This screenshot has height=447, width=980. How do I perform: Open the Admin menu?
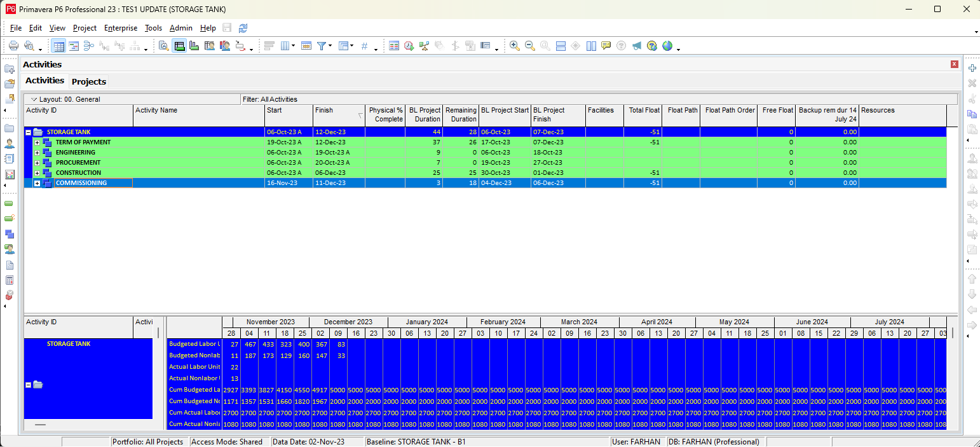coord(181,28)
